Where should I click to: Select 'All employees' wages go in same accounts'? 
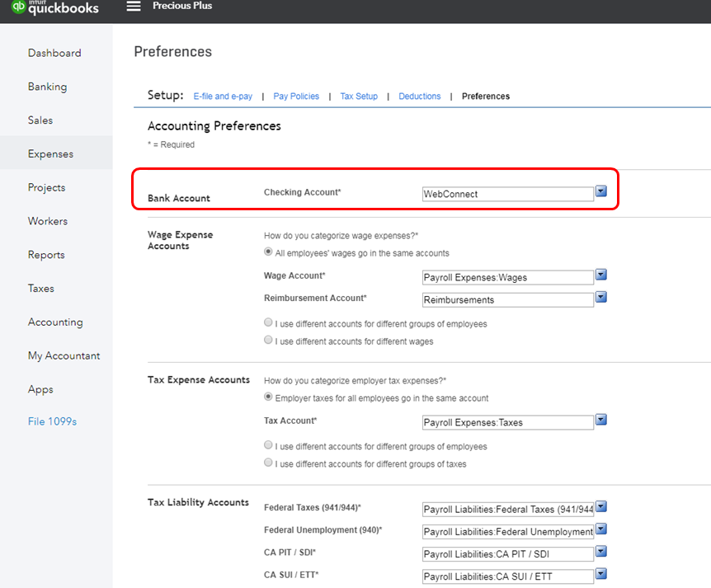(268, 252)
